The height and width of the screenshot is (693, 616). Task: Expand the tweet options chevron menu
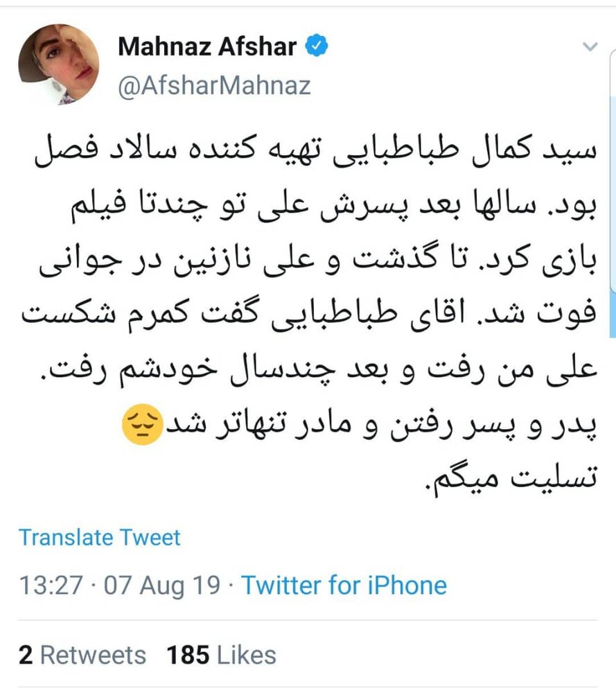click(590, 47)
